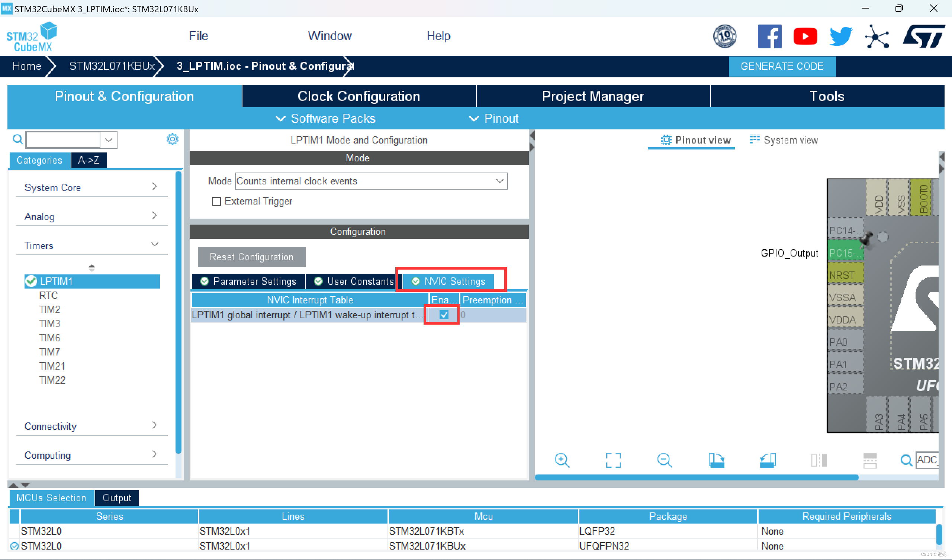Rotate the chip clockwise icon

[716, 460]
